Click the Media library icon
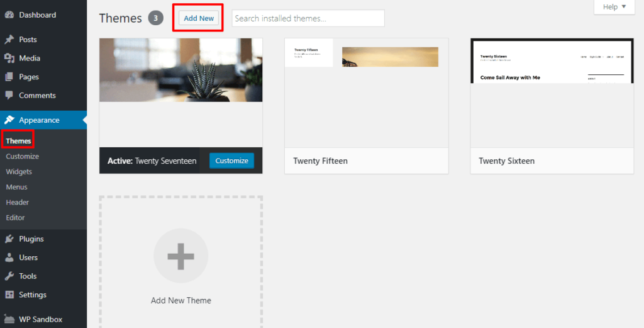This screenshot has width=644, height=328. click(x=9, y=58)
